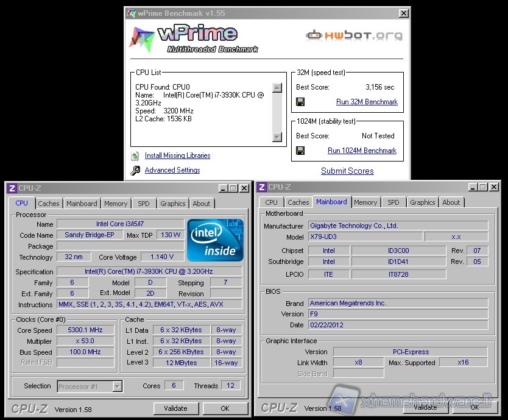Viewport: 508px width, 420px height.
Task: Open SPD tab in the processor CPU-Z window
Action: click(x=143, y=204)
